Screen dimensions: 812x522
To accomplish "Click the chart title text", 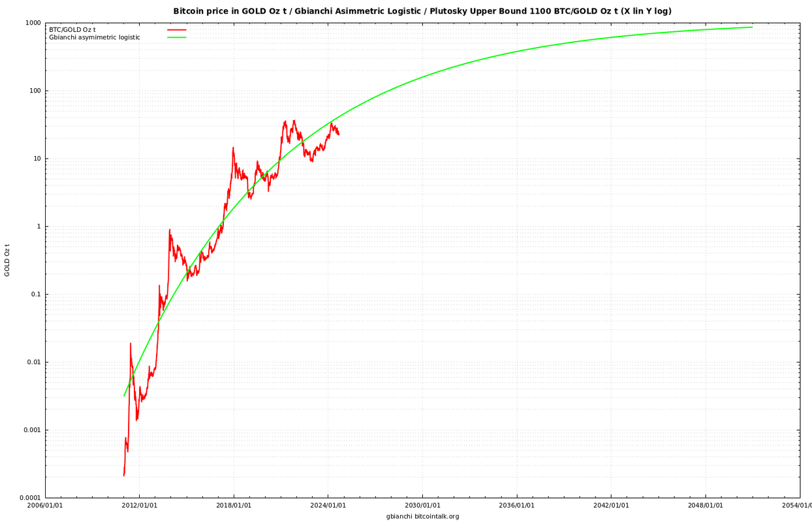I will (x=422, y=11).
